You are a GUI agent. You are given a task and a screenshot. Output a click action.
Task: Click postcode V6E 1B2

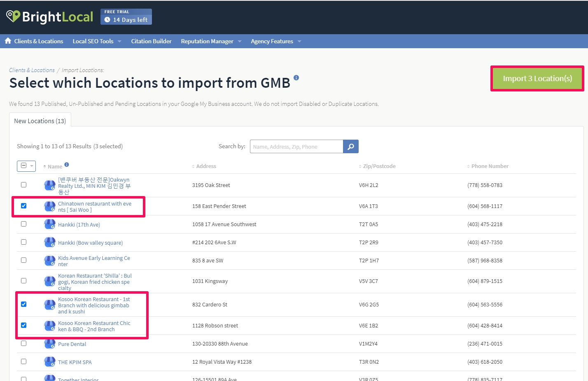point(369,326)
